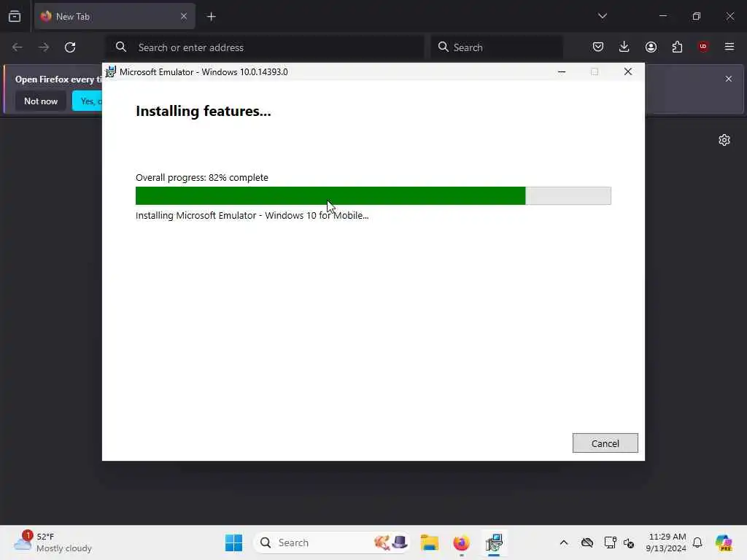Open the Firefox hamburger application menu

[x=729, y=47]
